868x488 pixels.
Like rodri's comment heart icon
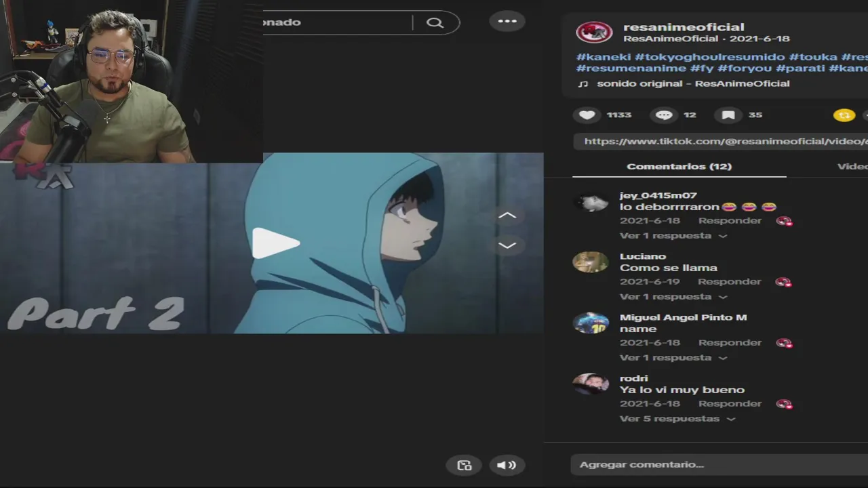(784, 404)
